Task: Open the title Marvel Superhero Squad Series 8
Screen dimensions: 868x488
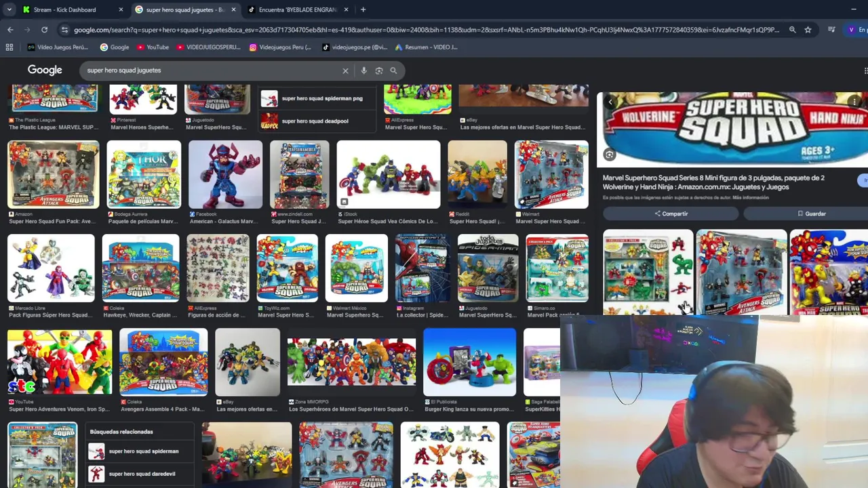Action: [713, 182]
